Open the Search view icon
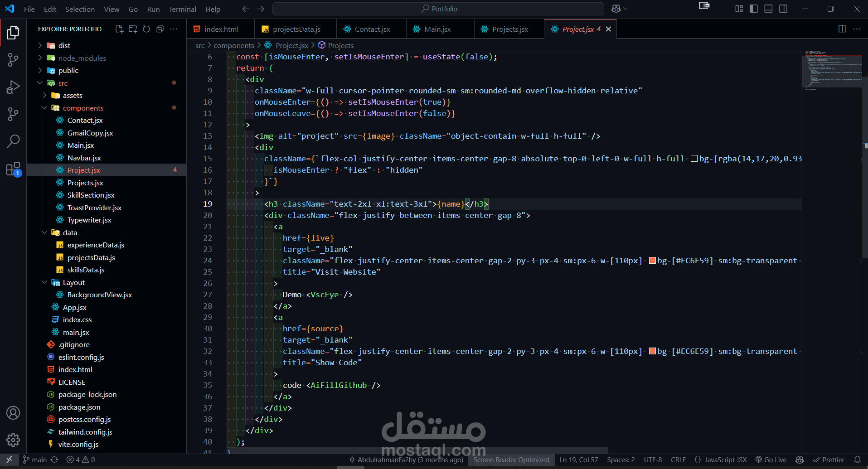868x469 pixels. [13, 141]
